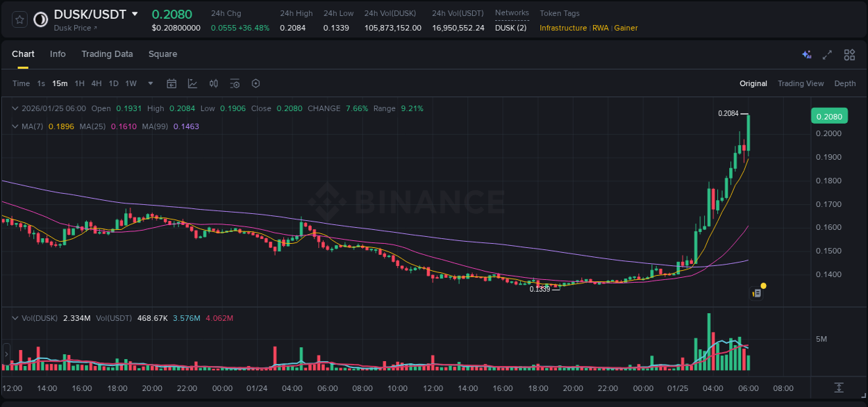Click the order book icon near the chart
This screenshot has height=407, width=868.
[756, 293]
